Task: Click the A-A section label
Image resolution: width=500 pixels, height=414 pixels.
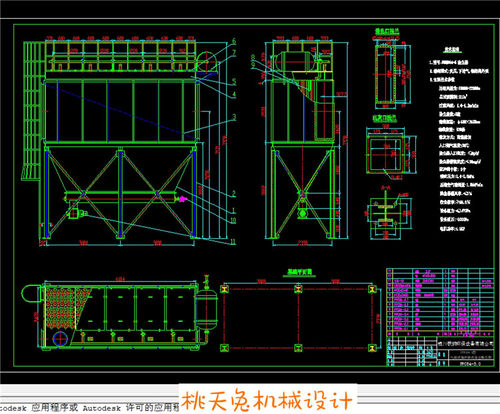Action: click(x=386, y=188)
